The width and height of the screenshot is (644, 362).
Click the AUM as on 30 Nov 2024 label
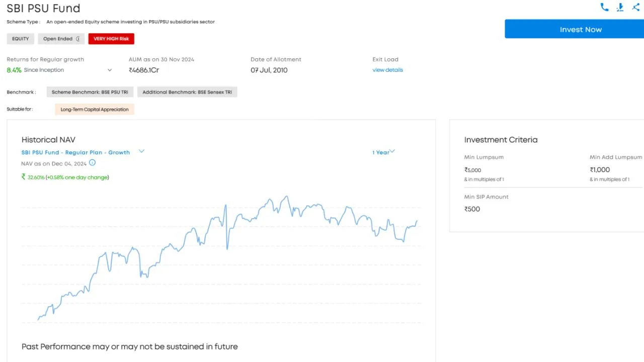tap(162, 59)
